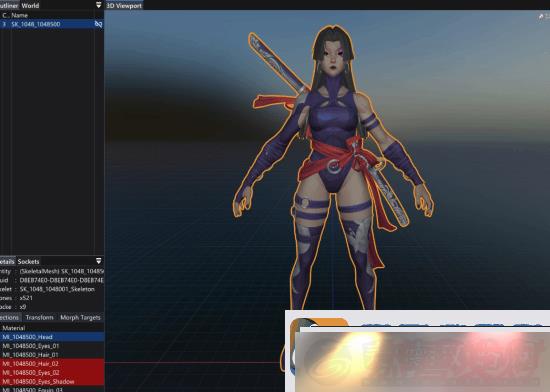The height and width of the screenshot is (392, 550).
Task: Click the viewport top-right corner icon
Action: pos(542,16)
